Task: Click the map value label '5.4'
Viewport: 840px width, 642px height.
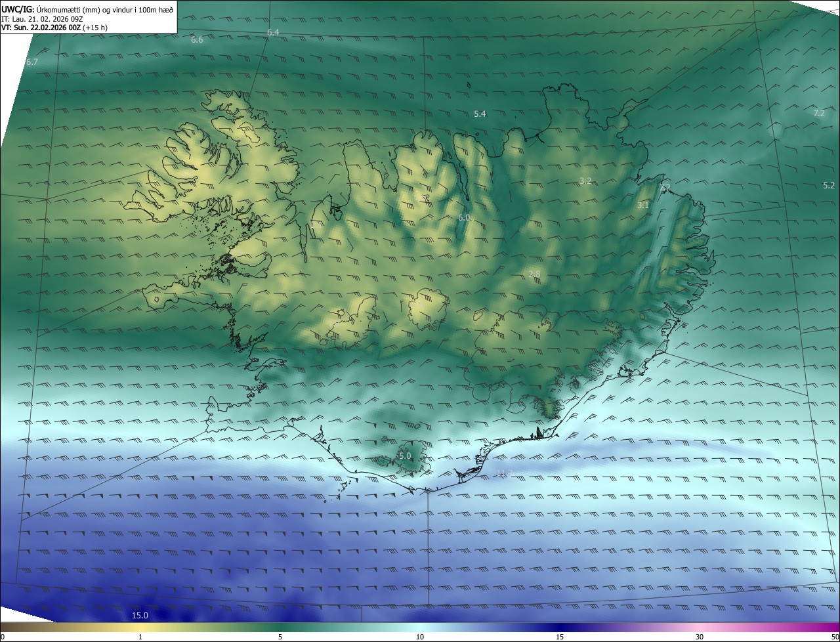Action: pyautogui.click(x=480, y=114)
